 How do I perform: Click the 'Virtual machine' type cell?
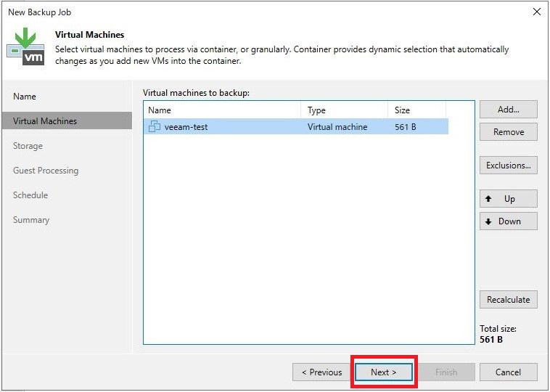337,127
